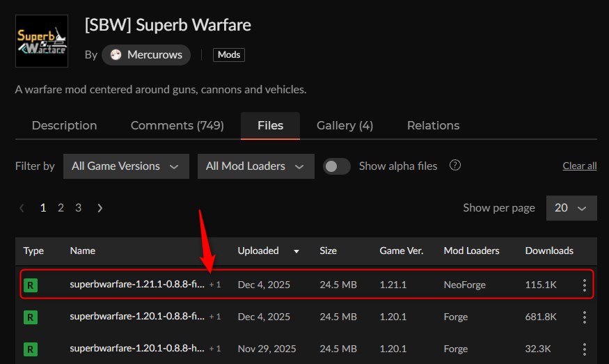Go to page 2 of files

[61, 208]
